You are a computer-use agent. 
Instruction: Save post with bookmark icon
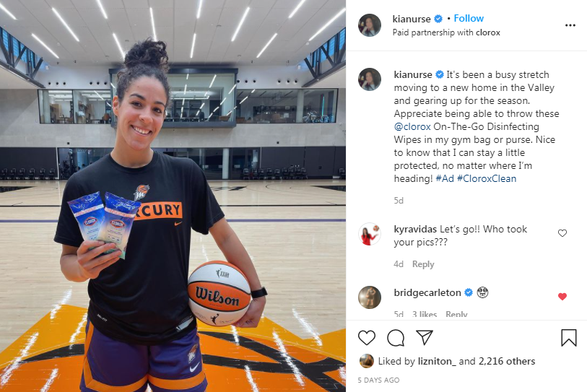click(x=569, y=337)
